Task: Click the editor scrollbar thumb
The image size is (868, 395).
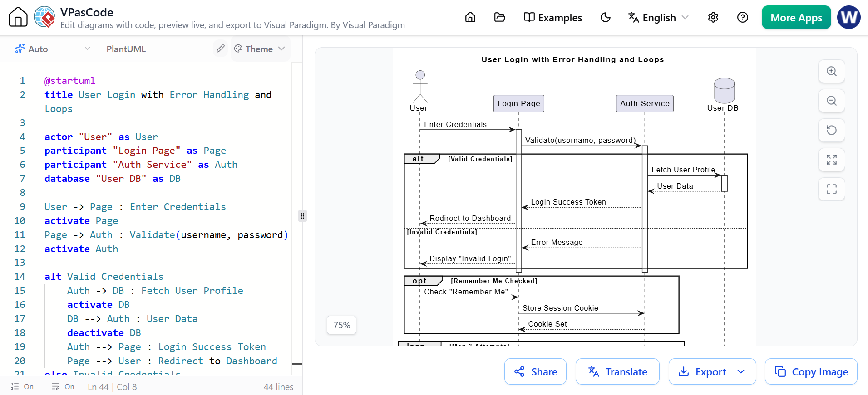Action: tap(297, 364)
